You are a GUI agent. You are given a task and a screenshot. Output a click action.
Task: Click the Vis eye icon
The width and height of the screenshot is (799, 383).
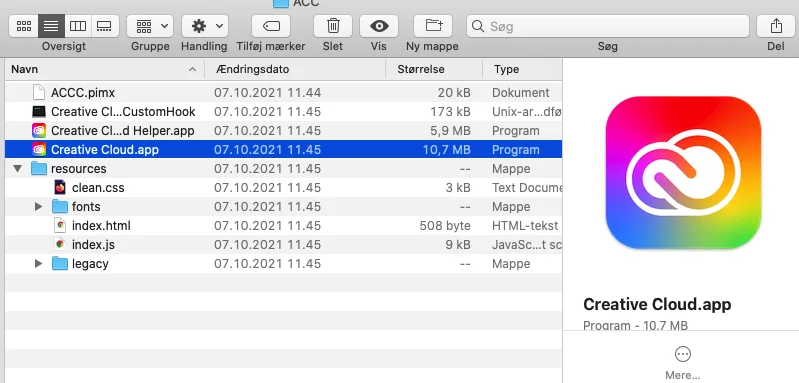pos(379,26)
